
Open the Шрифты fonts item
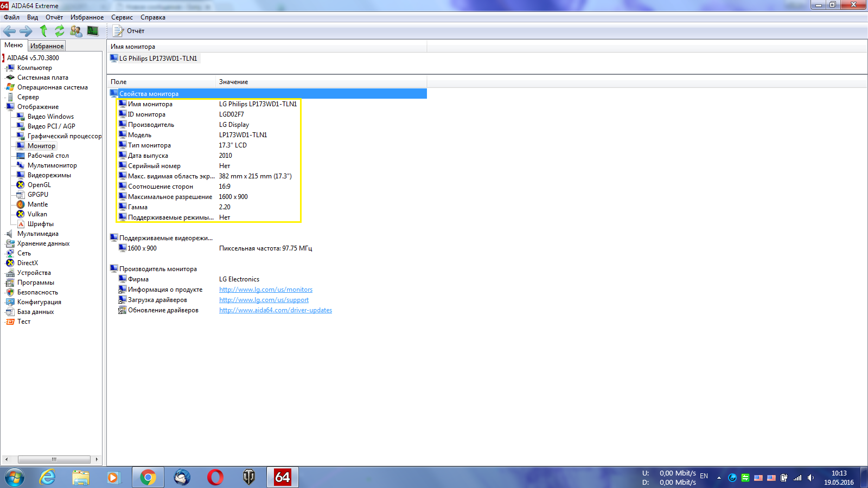(x=40, y=224)
